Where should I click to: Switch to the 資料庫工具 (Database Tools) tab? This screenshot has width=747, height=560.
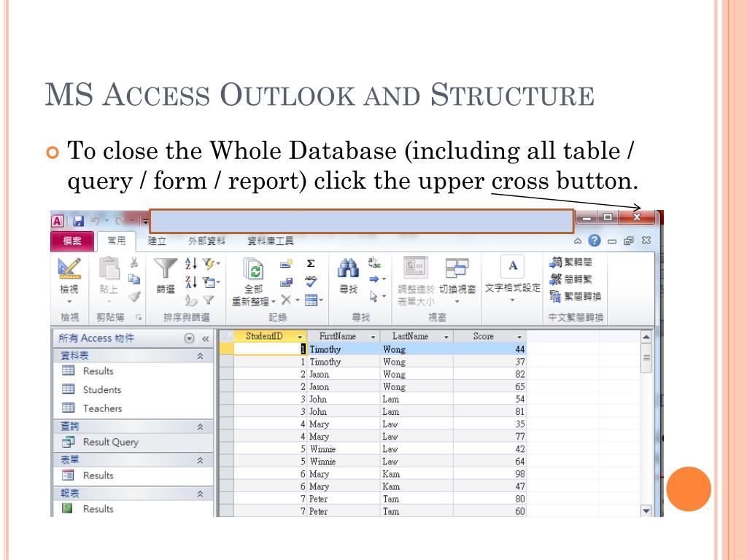[270, 241]
